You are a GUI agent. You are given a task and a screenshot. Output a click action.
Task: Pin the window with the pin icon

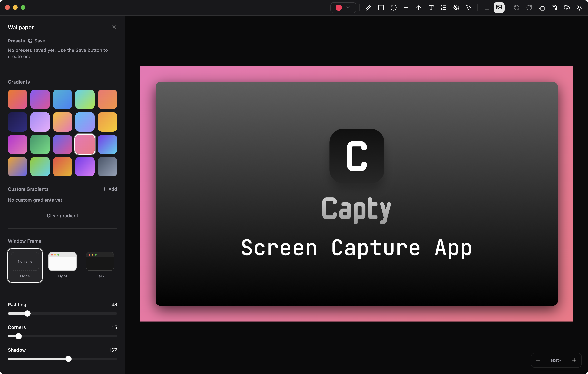tap(579, 8)
